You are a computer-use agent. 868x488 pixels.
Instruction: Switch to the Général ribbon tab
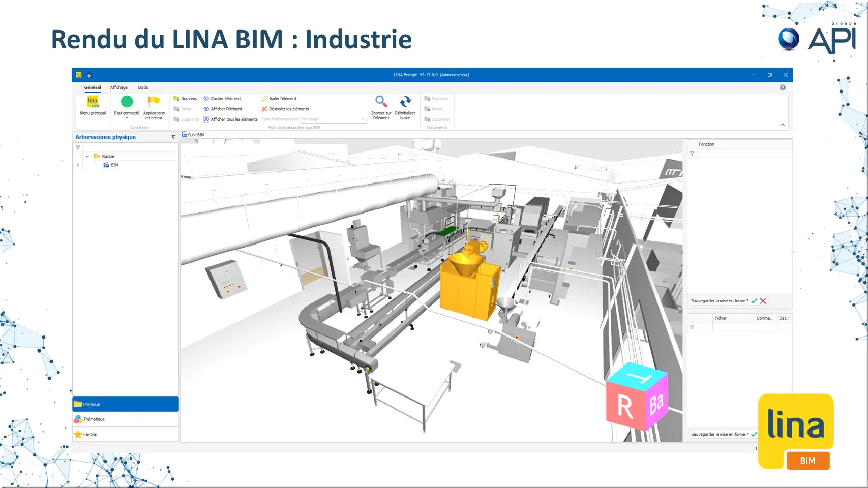point(93,87)
